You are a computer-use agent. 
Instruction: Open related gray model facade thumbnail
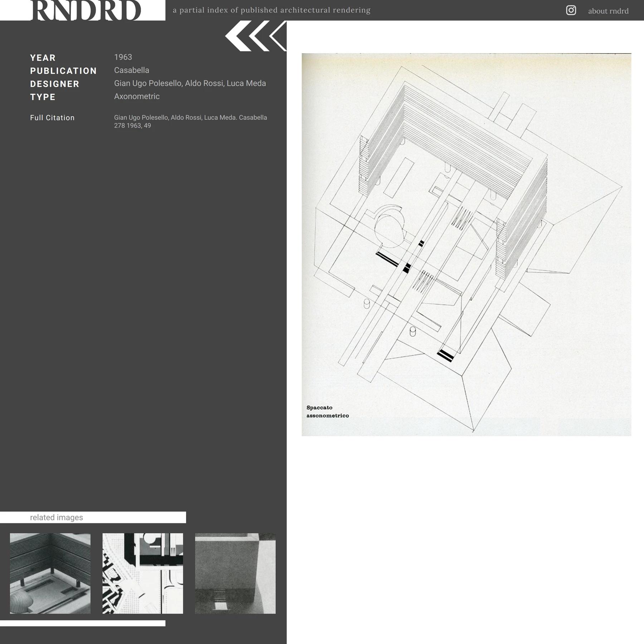pyautogui.click(x=235, y=574)
